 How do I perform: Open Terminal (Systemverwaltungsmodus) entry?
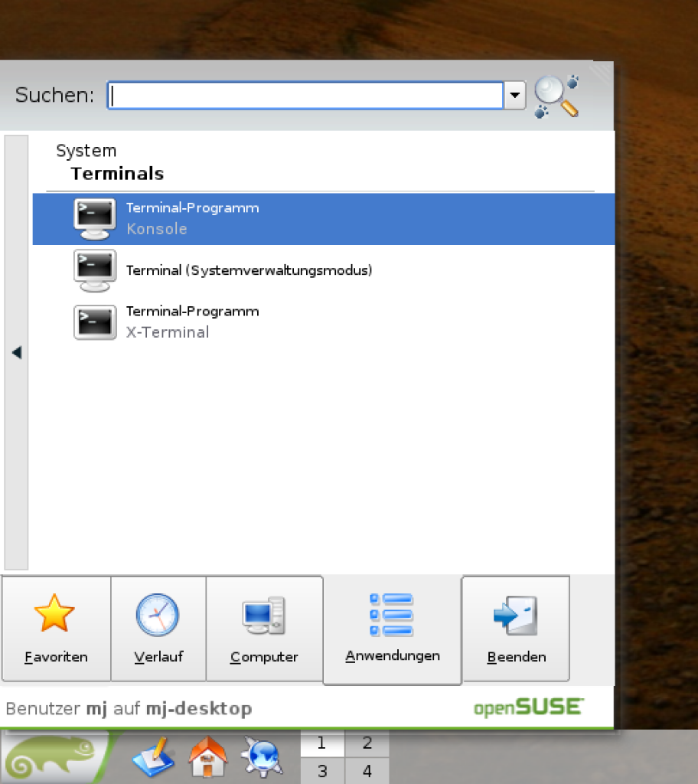324,270
